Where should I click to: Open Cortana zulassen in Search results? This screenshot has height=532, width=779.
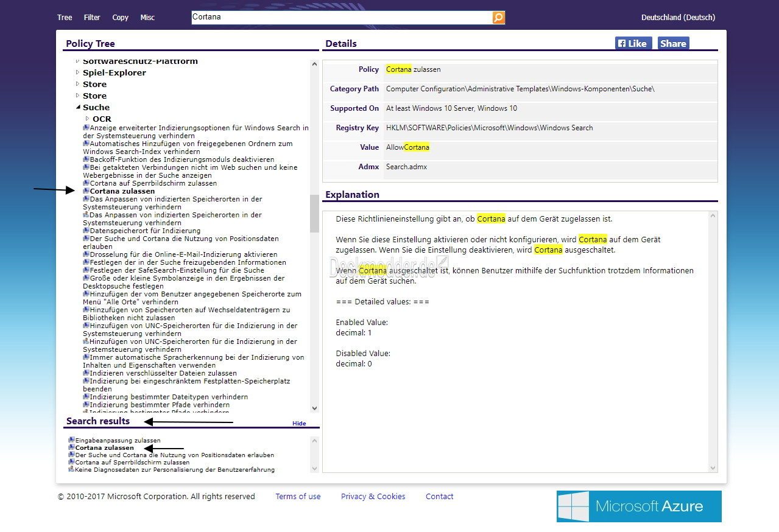pyautogui.click(x=105, y=447)
